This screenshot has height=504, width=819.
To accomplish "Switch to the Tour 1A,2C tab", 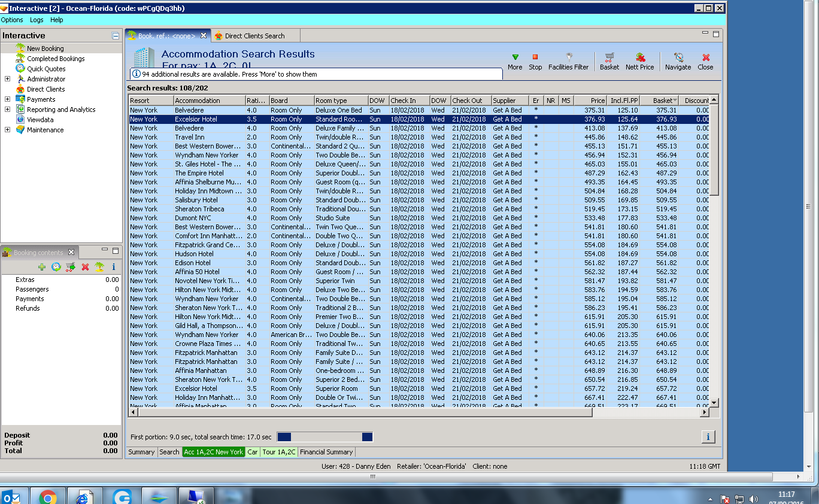I will pyautogui.click(x=279, y=452).
